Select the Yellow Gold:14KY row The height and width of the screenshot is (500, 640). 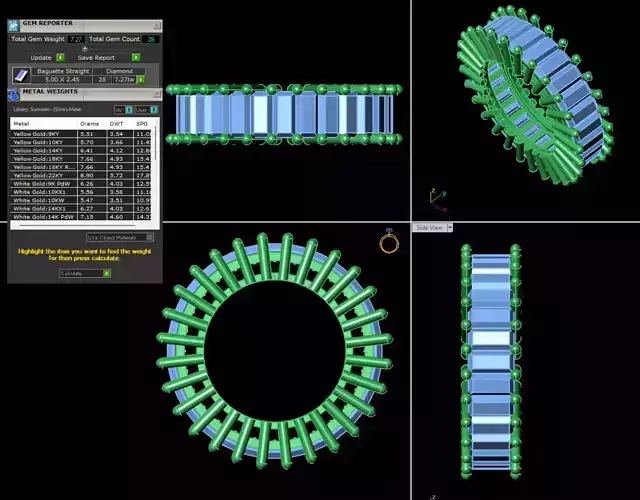pyautogui.click(x=80, y=151)
